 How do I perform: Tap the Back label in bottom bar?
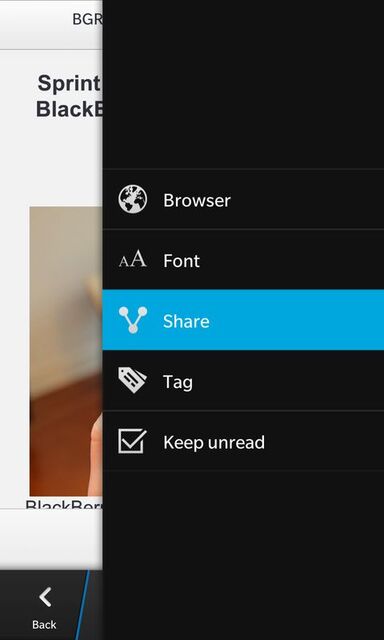[44, 624]
